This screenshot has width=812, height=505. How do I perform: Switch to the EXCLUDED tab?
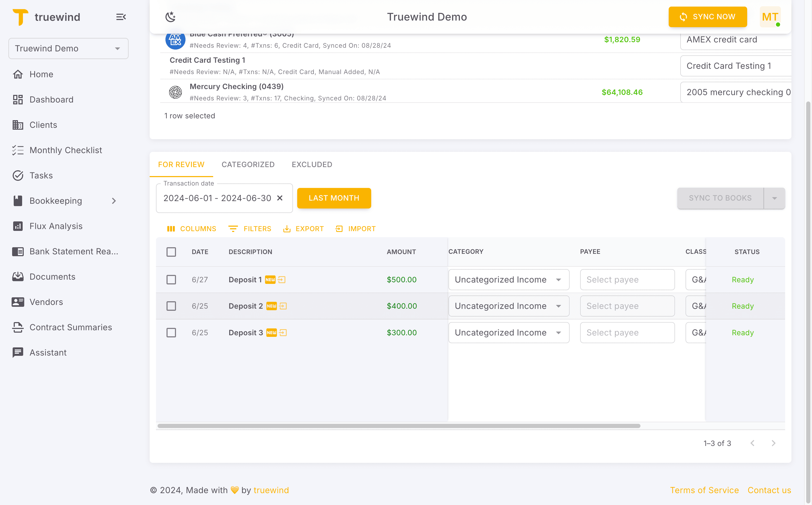pyautogui.click(x=311, y=164)
